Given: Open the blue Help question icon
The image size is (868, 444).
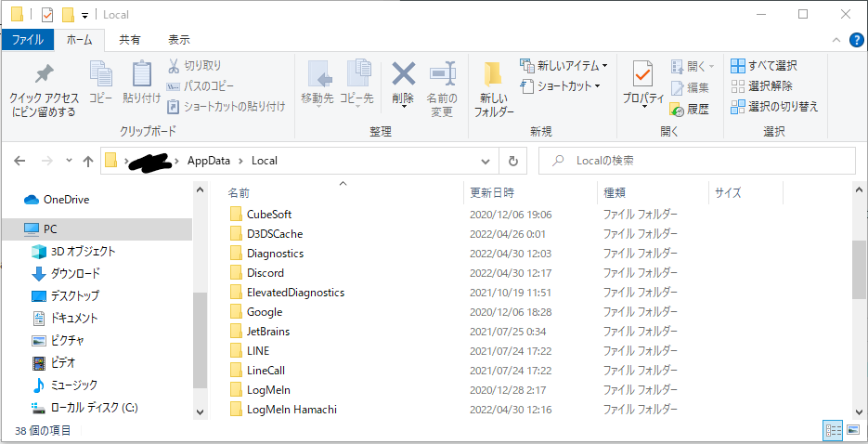Looking at the screenshot, I should 856,40.
